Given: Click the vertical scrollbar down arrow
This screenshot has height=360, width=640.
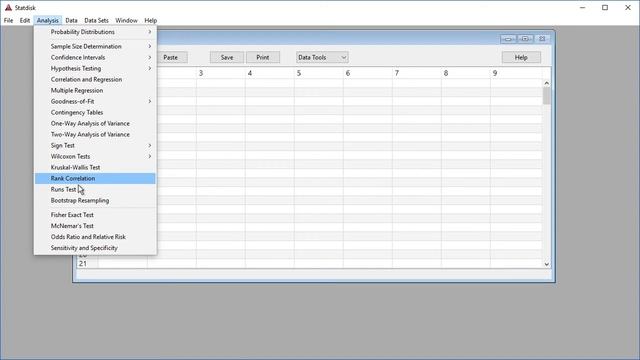Looking at the screenshot, I should click(547, 264).
